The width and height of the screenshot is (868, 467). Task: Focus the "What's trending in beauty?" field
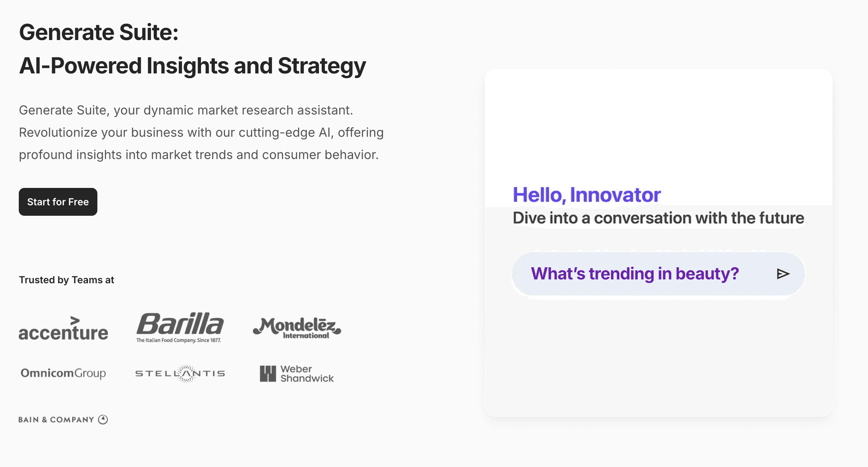point(634,274)
